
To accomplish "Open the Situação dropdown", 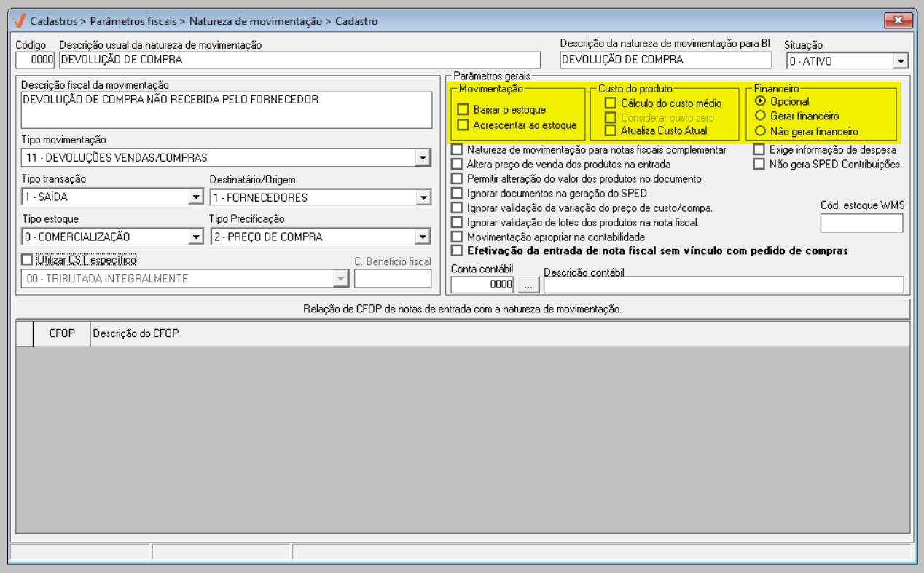I will coord(901,61).
